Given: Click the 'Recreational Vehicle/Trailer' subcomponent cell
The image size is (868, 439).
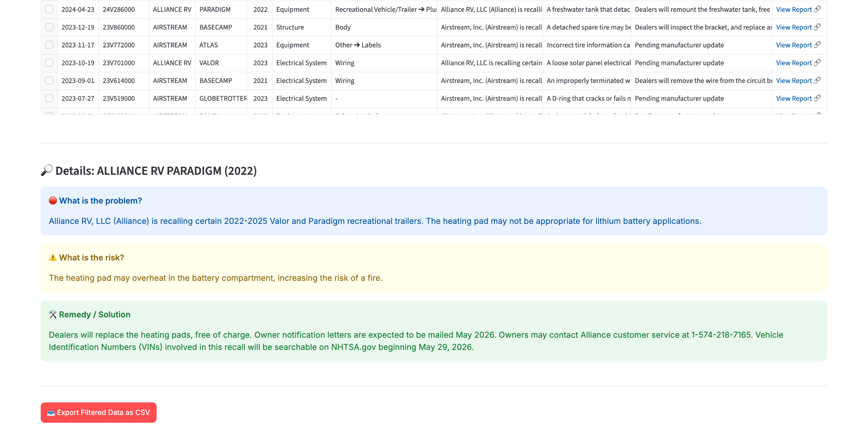Looking at the screenshot, I should point(384,9).
